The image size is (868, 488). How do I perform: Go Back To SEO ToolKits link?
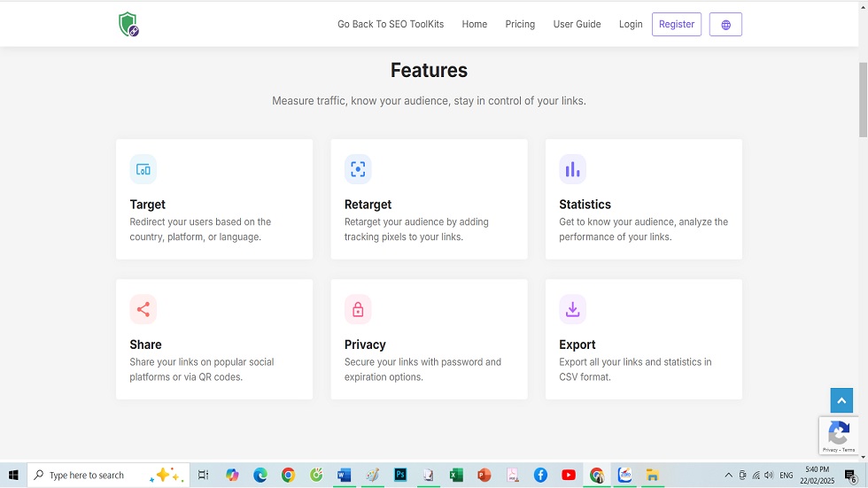[391, 25]
